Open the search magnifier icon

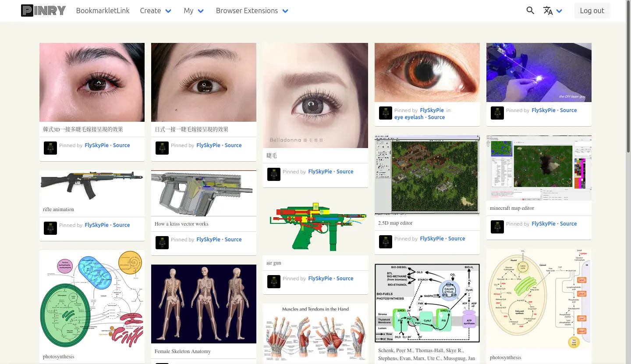point(530,11)
